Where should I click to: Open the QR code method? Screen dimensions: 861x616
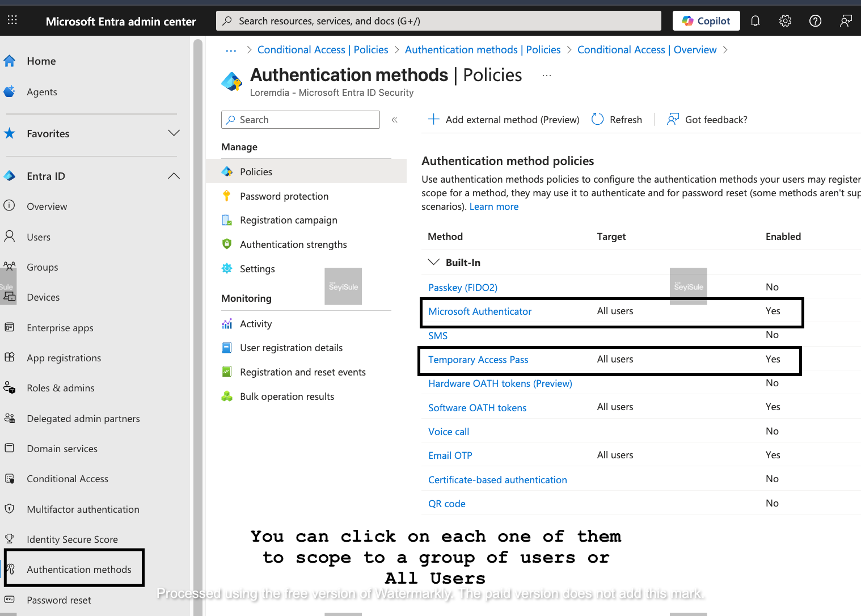447,504
